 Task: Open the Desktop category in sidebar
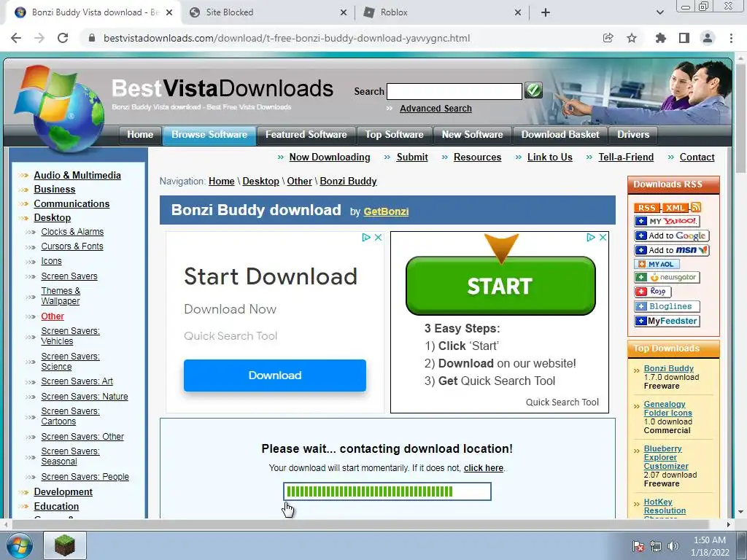coord(53,217)
